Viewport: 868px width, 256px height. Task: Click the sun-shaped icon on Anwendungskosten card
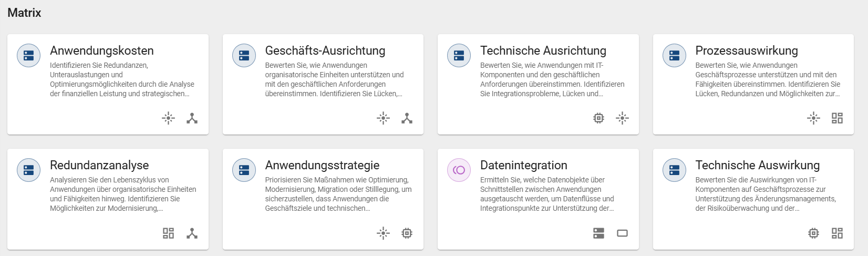(168, 118)
